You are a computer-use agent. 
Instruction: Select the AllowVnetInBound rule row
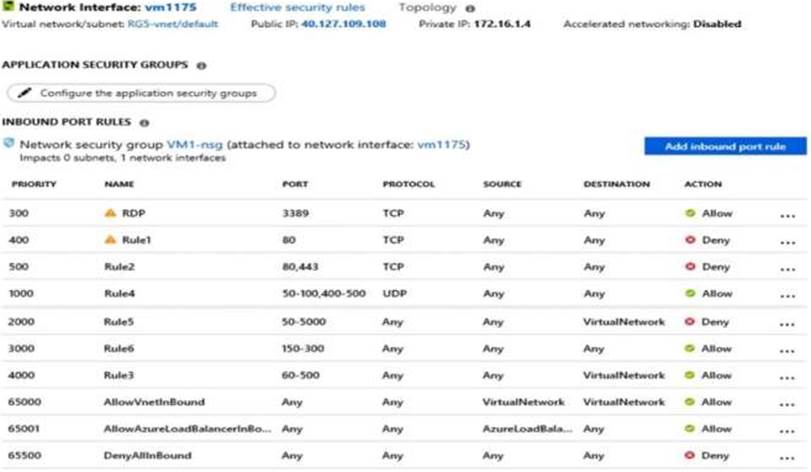click(154, 403)
